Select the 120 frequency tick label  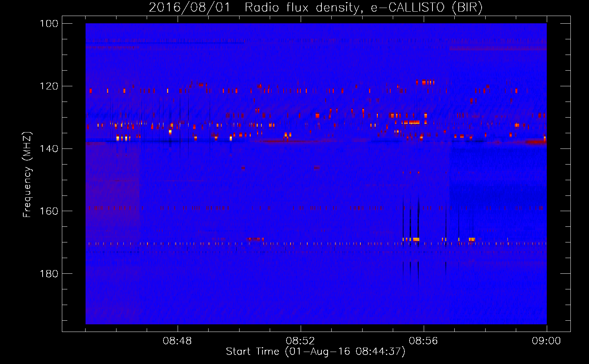(x=49, y=86)
